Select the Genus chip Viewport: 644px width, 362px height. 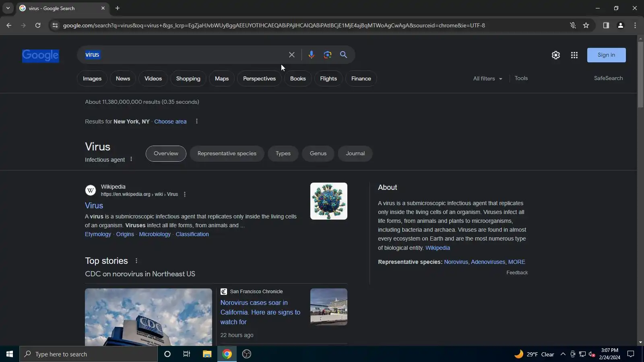click(x=318, y=154)
